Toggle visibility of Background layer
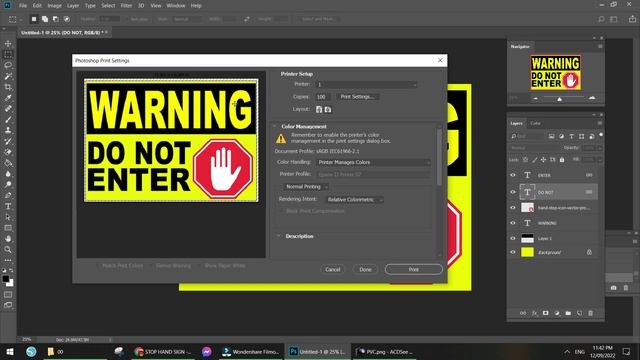The height and width of the screenshot is (360, 640). (x=513, y=252)
